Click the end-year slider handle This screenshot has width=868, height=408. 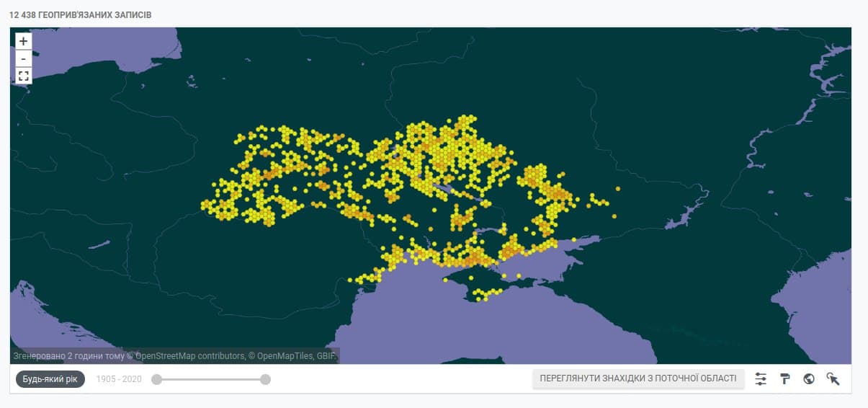[265, 379]
